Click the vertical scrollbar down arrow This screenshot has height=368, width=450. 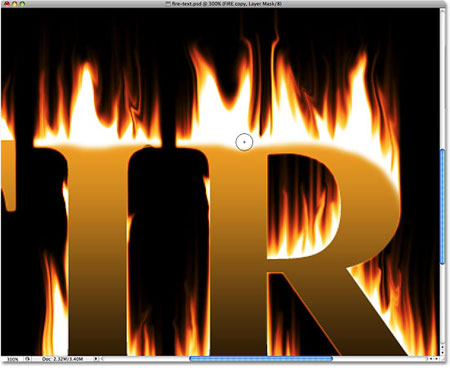[x=443, y=352]
